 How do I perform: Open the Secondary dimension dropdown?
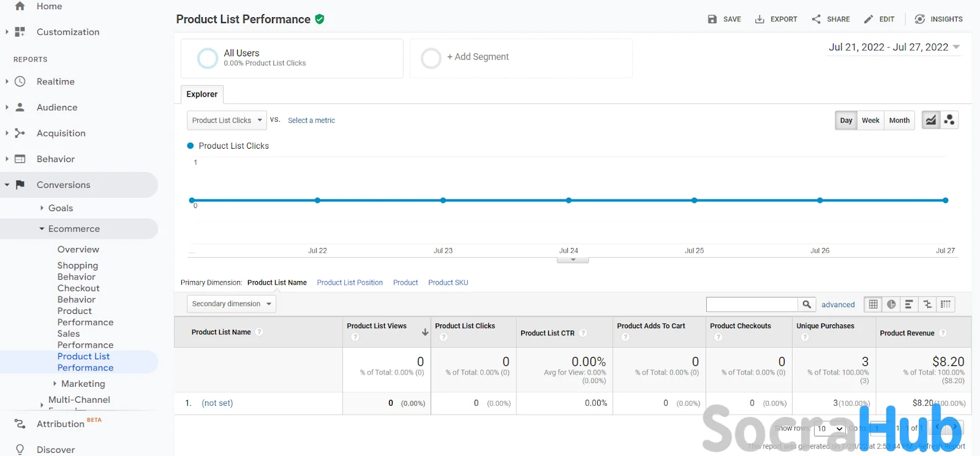[x=232, y=304]
